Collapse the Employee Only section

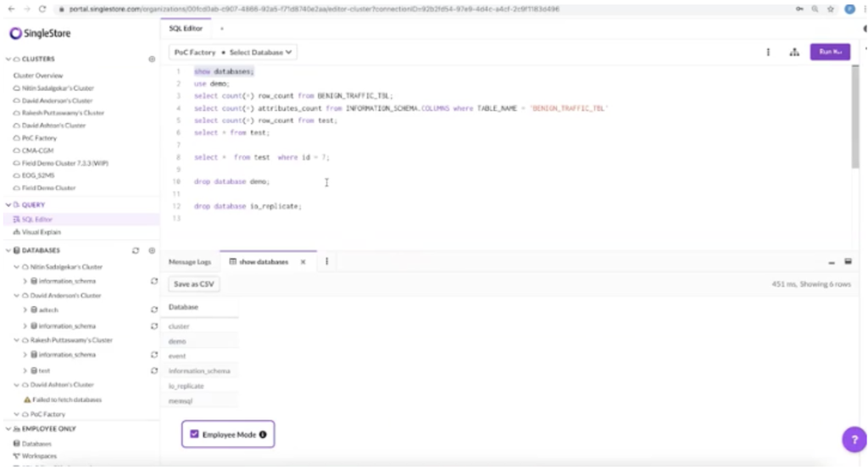tap(8, 428)
